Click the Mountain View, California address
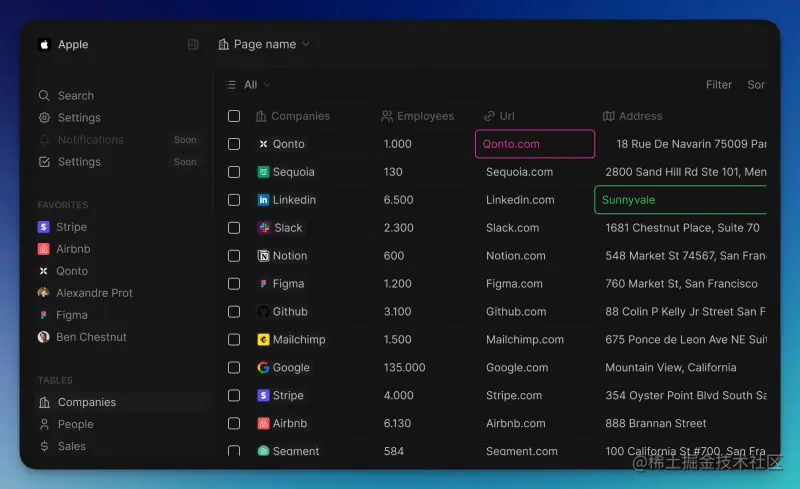This screenshot has width=800, height=489. coord(670,368)
